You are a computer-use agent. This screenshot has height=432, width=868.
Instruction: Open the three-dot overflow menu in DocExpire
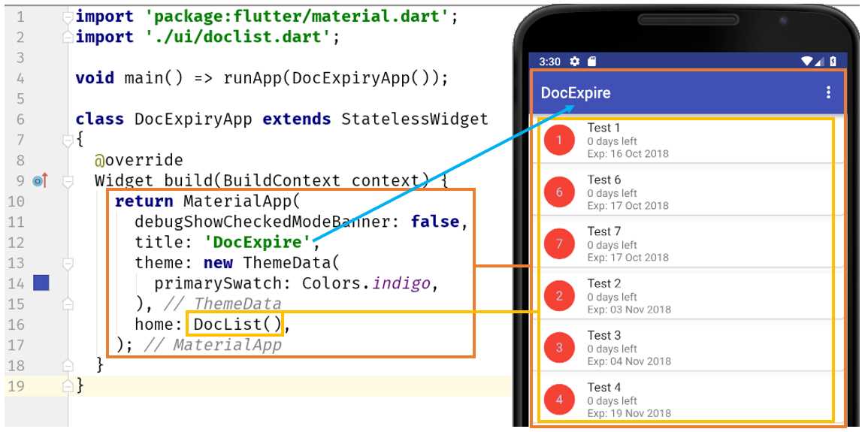[x=828, y=92]
